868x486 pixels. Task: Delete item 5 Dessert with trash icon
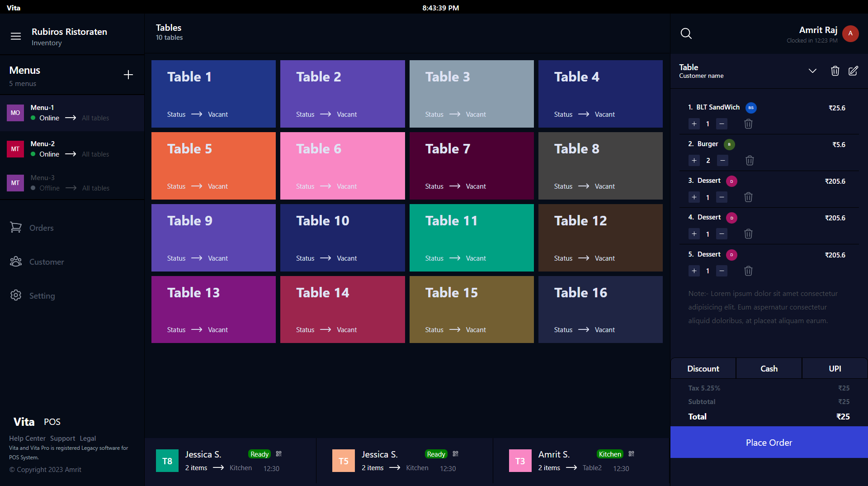click(x=748, y=271)
